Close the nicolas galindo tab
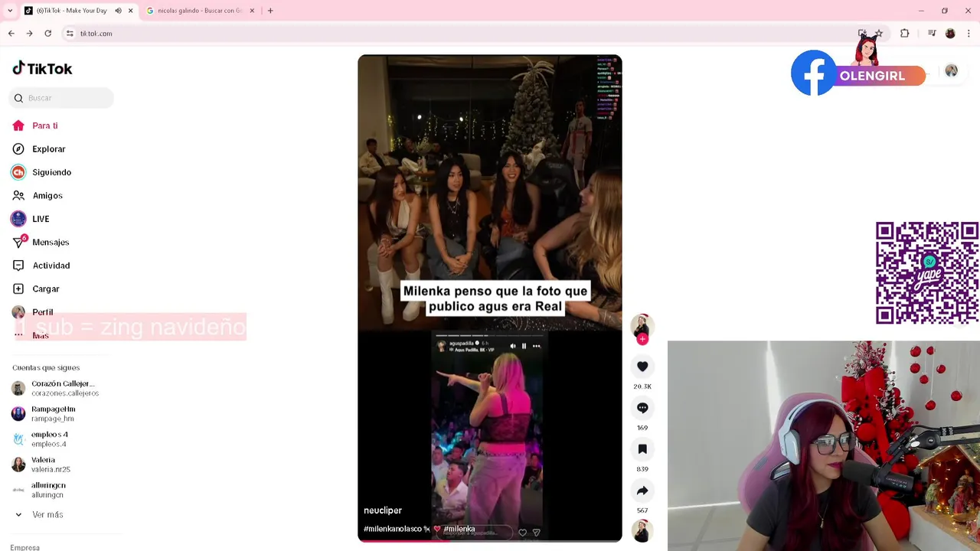This screenshot has height=551, width=980. click(x=253, y=11)
